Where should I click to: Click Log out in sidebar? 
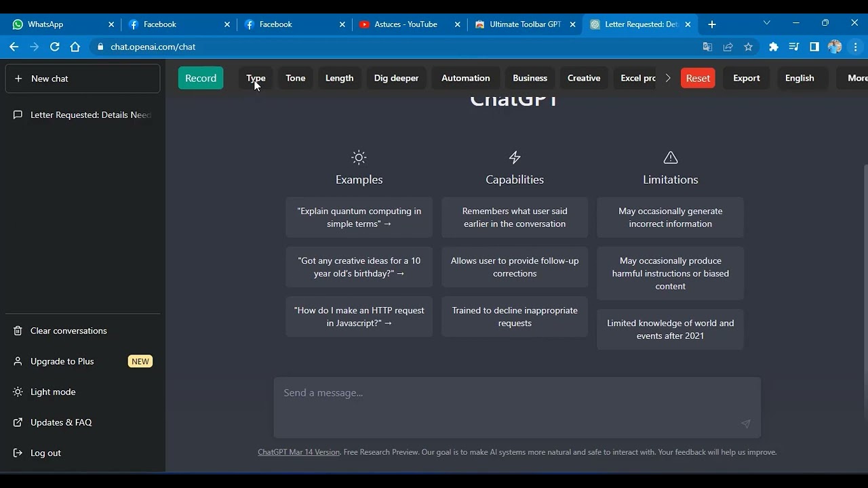[x=83, y=453]
